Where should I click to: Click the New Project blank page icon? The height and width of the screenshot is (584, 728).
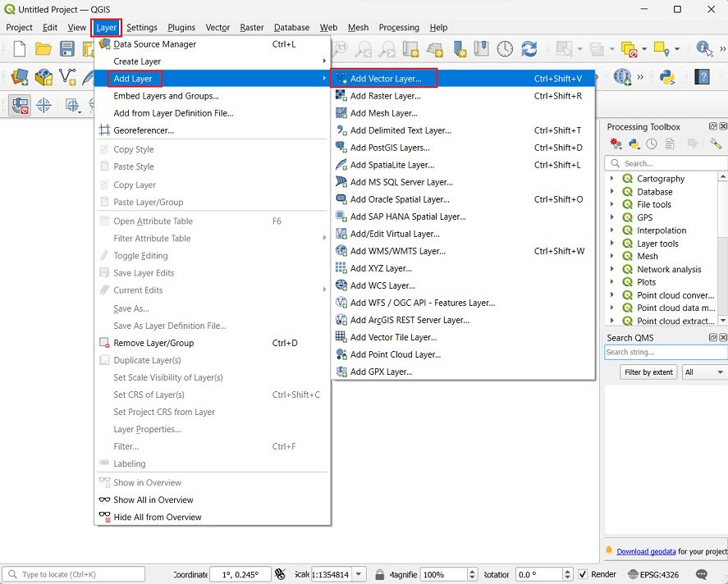coord(20,49)
